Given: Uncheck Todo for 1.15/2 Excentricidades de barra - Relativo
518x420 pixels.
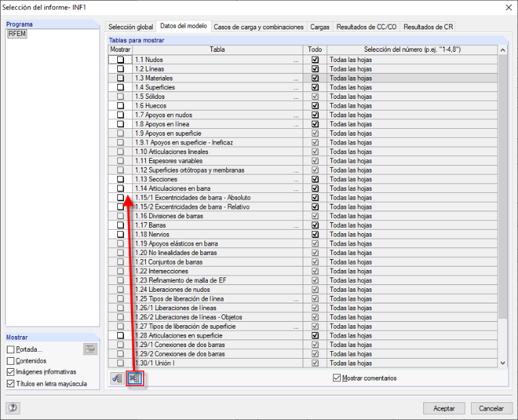Looking at the screenshot, I should point(315,207).
